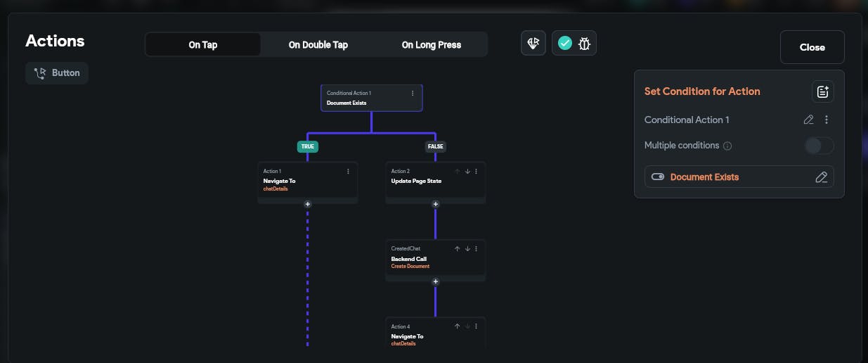868x363 pixels.
Task: Open Action 2 node three-dot menu
Action: pyautogui.click(x=476, y=171)
